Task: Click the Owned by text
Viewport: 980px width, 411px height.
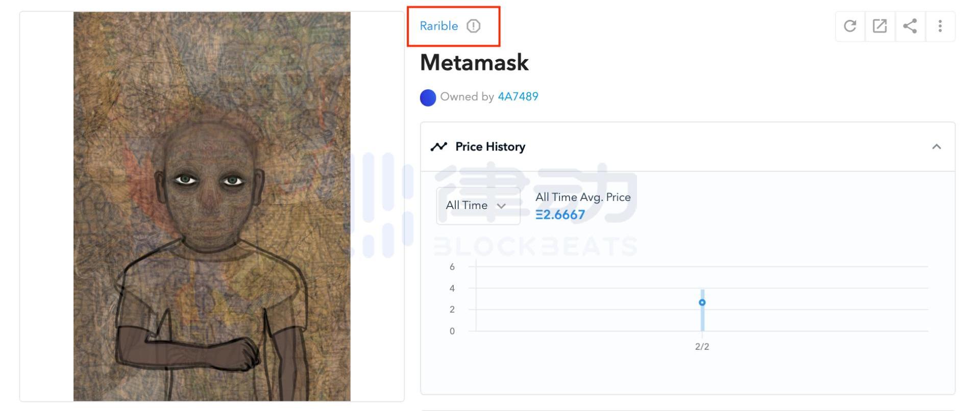Action: tap(467, 96)
